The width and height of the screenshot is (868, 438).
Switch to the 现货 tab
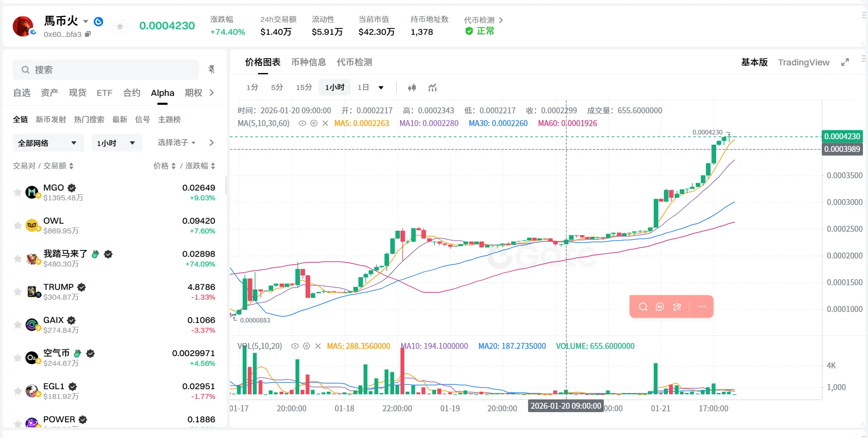click(78, 93)
